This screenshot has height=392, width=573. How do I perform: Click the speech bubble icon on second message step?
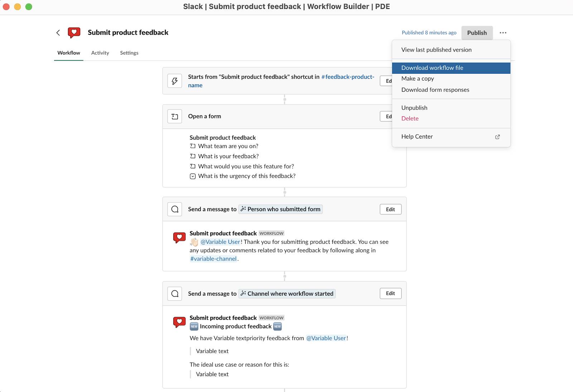[174, 293]
